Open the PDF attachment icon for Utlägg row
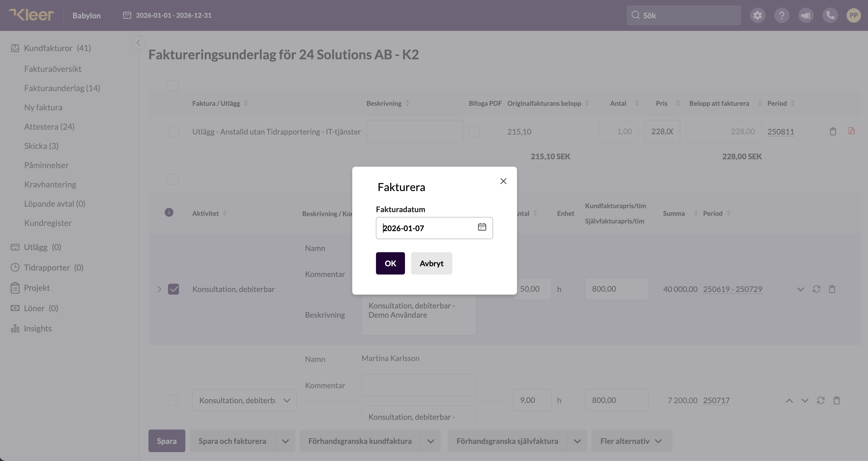This screenshot has height=461, width=868. click(852, 131)
